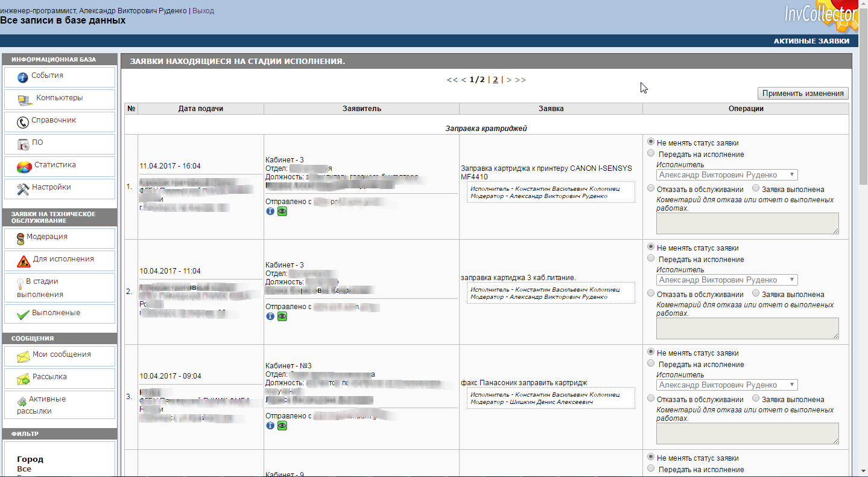This screenshot has height=477, width=868.
Task: Click the 'Выход' logout link
Action: tap(203, 11)
